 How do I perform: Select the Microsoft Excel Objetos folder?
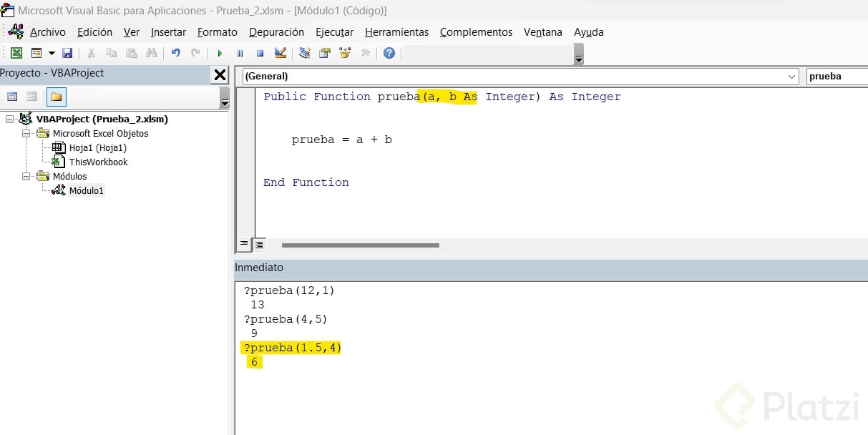(x=101, y=134)
